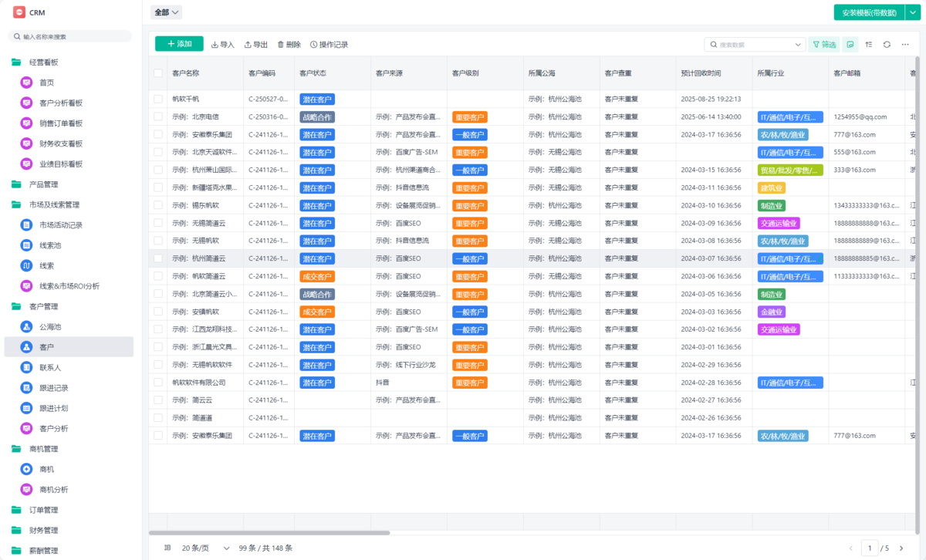
Task: Tick checkbox for 示例: 锡东帆软
Action: pyautogui.click(x=158, y=205)
